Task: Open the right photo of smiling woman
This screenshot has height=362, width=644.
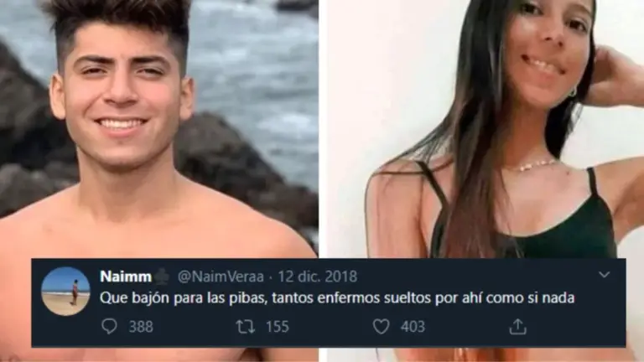Action: 485,129
